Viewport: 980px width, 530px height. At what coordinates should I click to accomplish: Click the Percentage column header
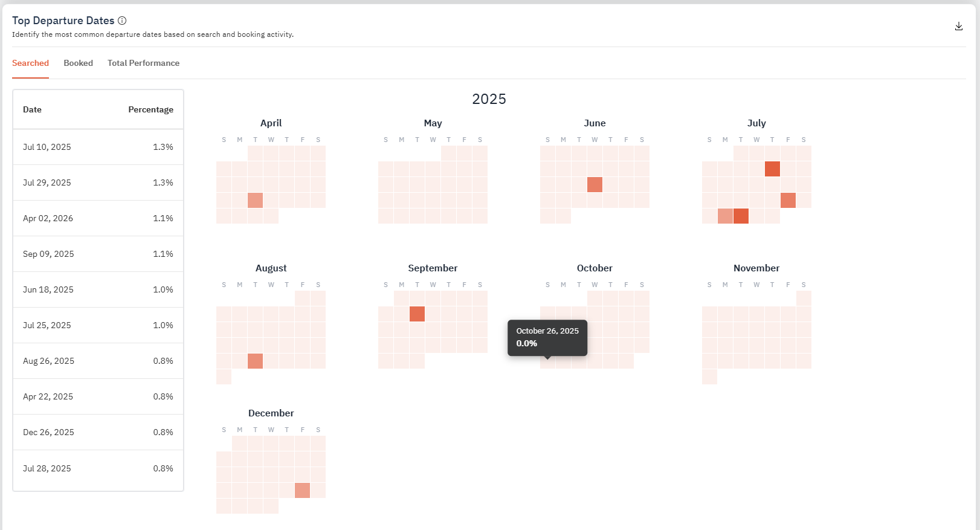pos(150,109)
